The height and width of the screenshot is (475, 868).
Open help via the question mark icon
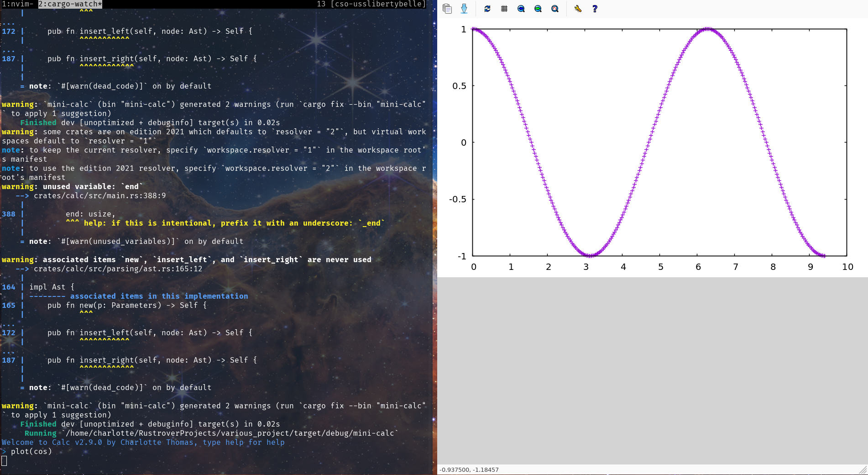coord(595,9)
